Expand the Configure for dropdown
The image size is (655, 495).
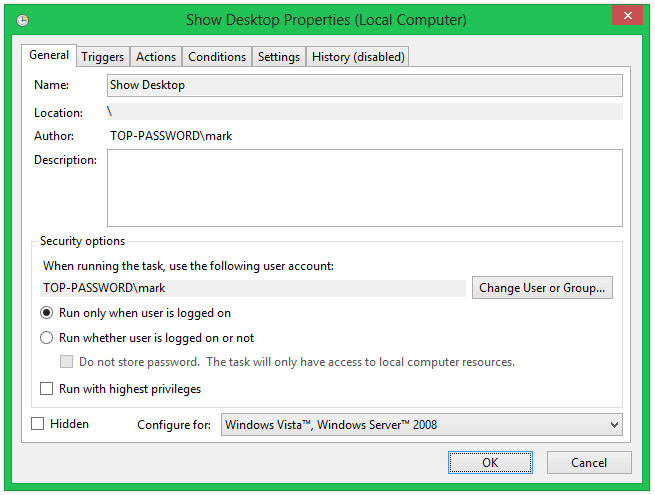tap(421, 425)
